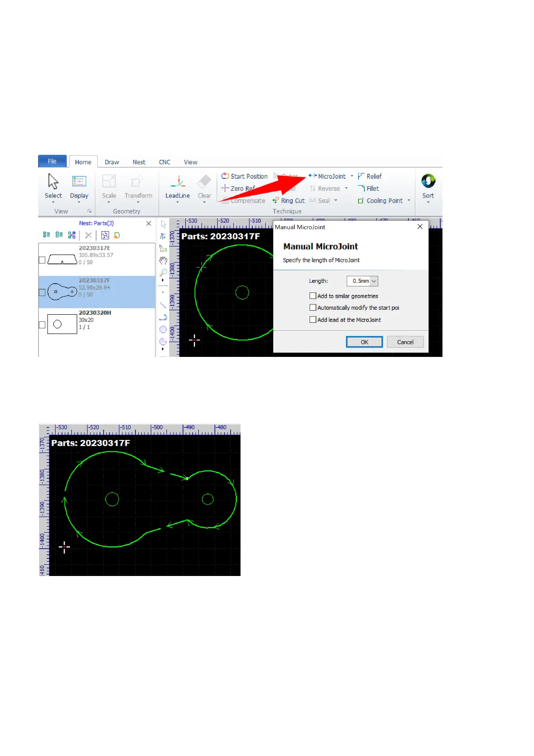Viewport: 534px width, 756px height.
Task: Enable Automatically modify the start point
Action: coord(313,308)
